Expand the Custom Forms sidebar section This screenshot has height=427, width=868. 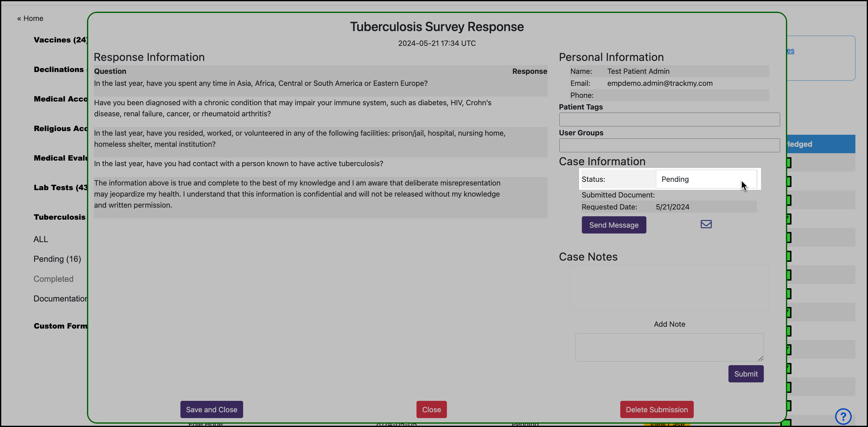[x=60, y=326]
